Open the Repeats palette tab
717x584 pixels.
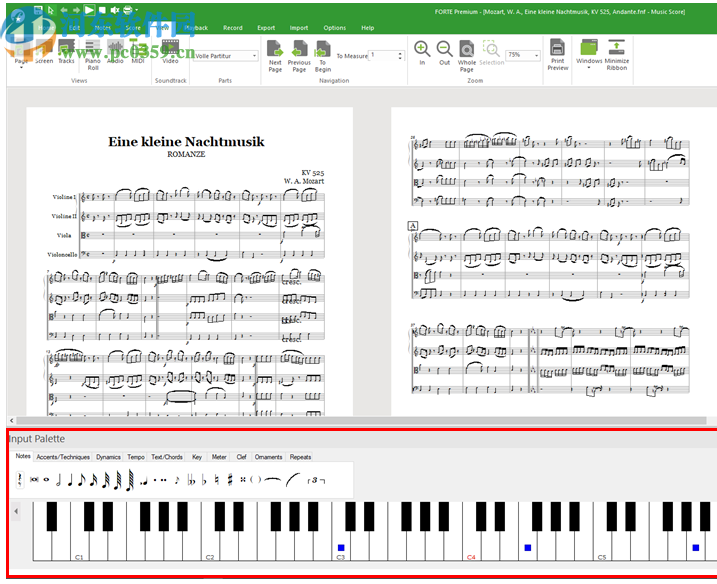(x=300, y=457)
